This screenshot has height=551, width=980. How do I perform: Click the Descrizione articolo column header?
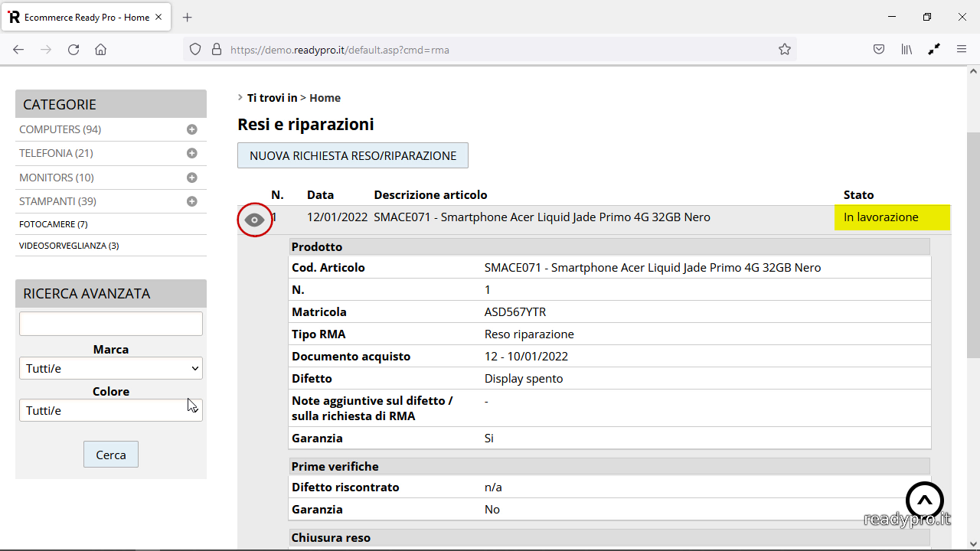[430, 195]
